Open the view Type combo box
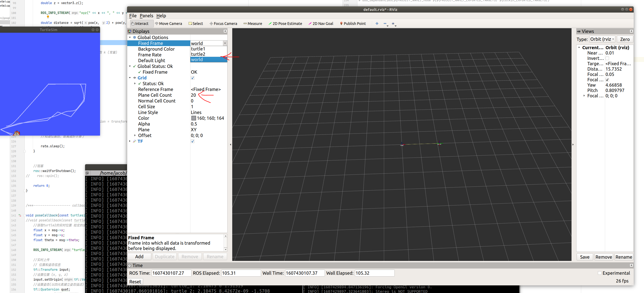 click(602, 39)
